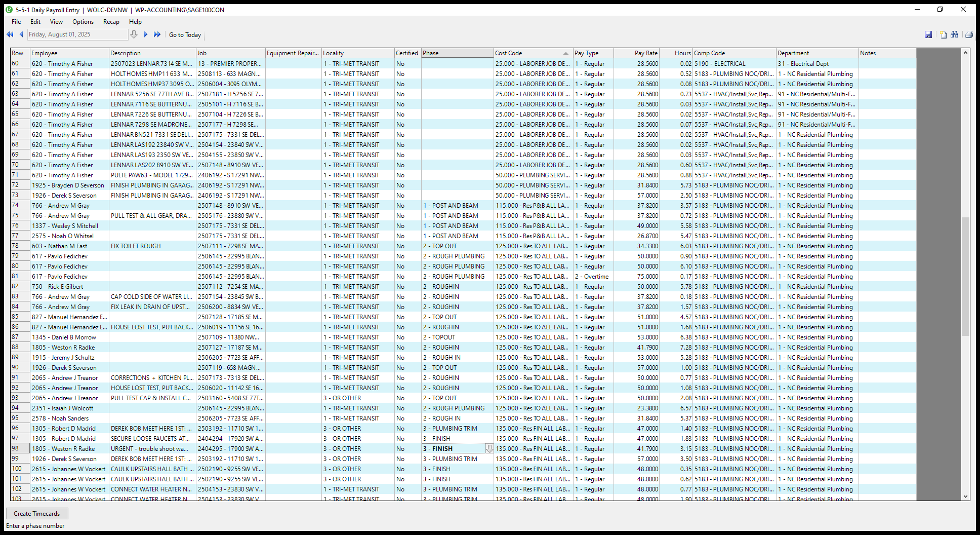This screenshot has height=535, width=980.
Task: Sort by the Cost Code column header arrow
Action: point(565,53)
